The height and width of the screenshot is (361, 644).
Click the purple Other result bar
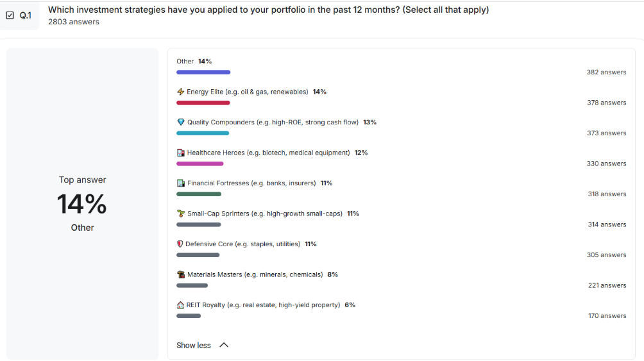[x=203, y=72]
